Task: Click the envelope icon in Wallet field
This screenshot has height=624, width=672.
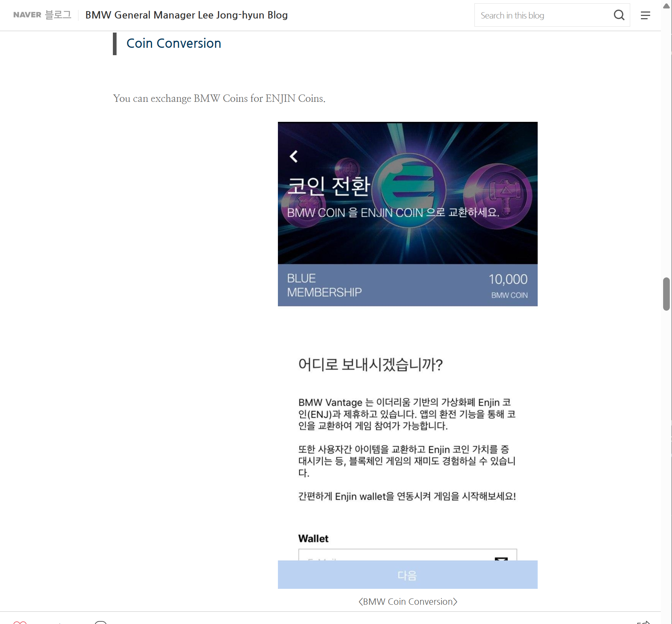Action: point(501,558)
